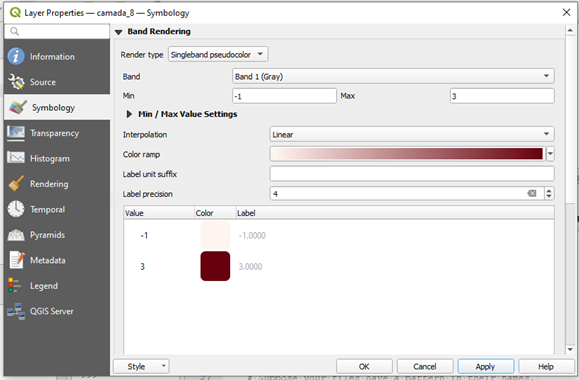Select the Symbology paintbrush icon
Viewport: 579px width, 380px height.
18,107
